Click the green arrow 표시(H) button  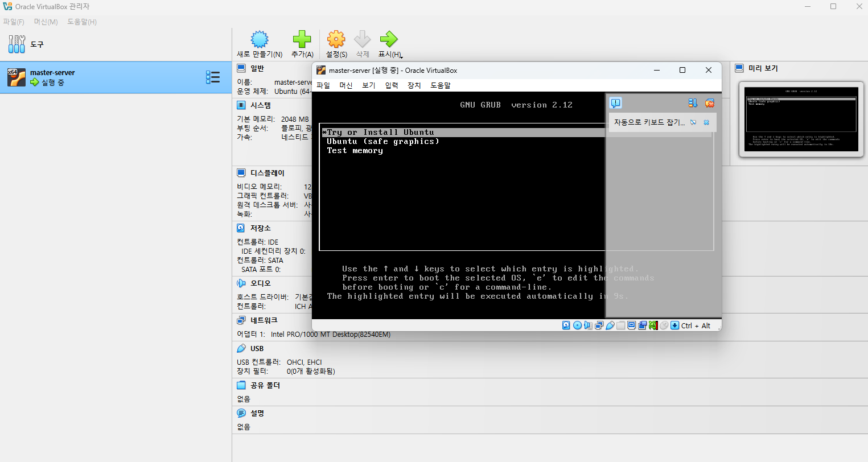pos(389,44)
